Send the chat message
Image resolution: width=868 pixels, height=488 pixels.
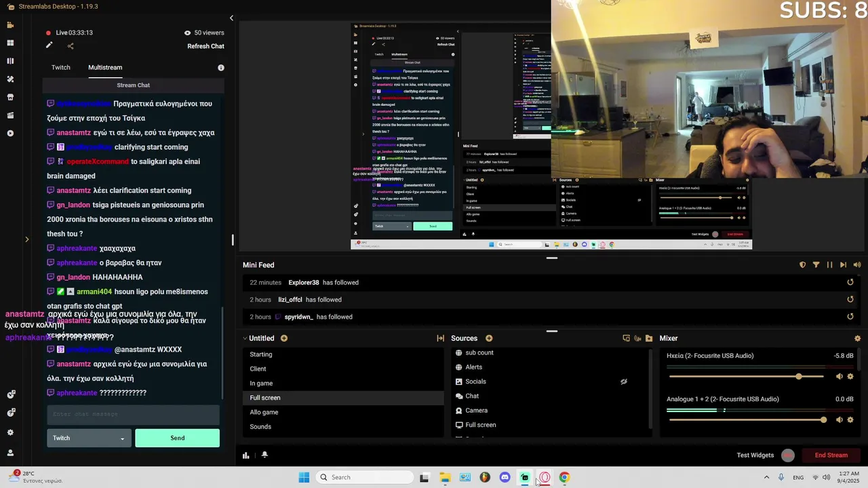click(x=177, y=438)
